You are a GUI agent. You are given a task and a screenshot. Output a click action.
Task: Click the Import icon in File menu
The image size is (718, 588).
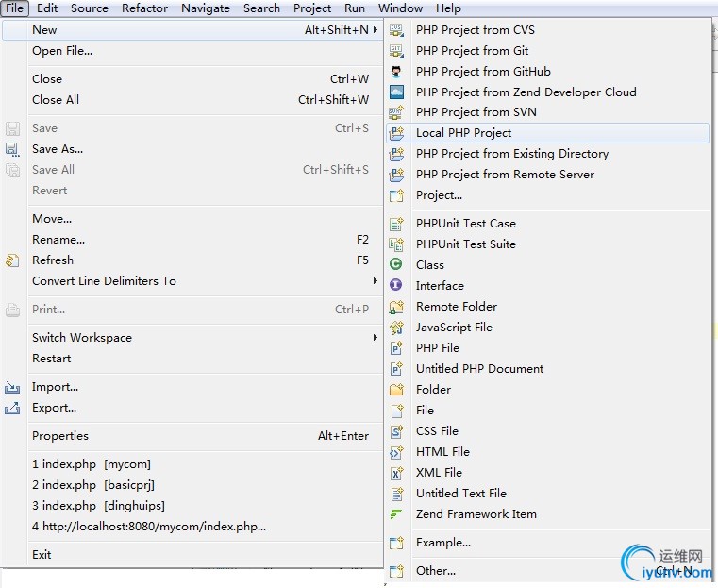tap(12, 387)
